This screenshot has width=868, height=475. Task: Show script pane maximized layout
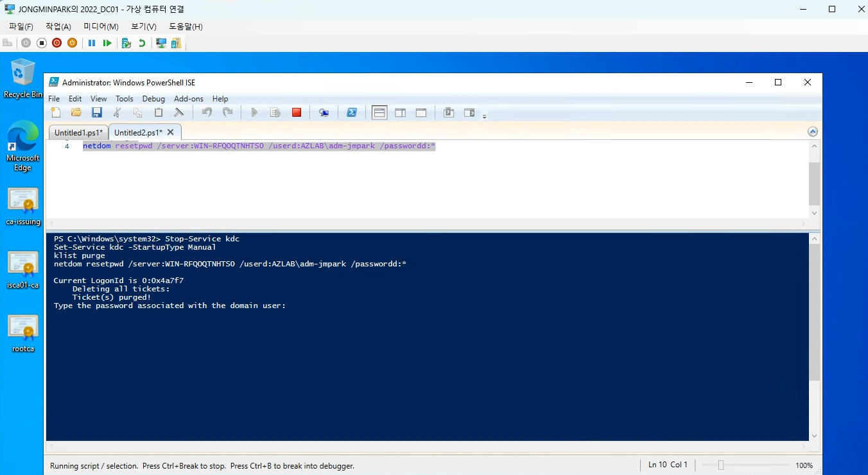[x=421, y=113]
